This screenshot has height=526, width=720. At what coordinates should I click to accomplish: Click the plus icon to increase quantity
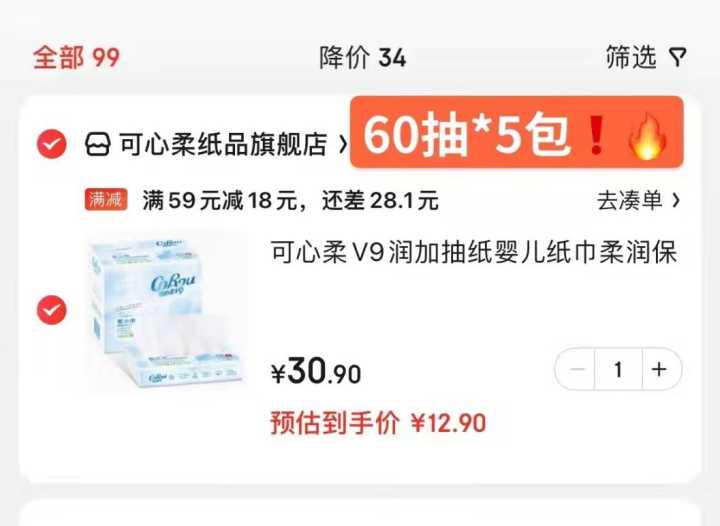[659, 369]
